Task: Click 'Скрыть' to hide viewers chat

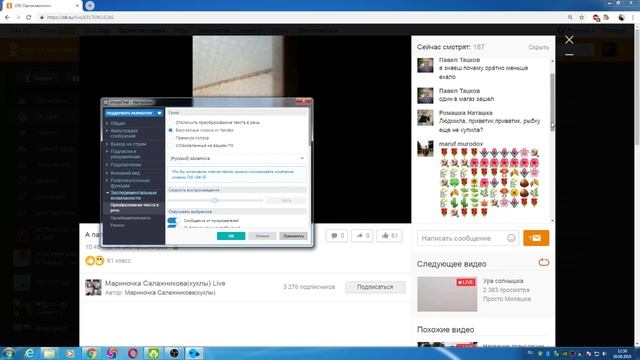Action: (x=538, y=47)
